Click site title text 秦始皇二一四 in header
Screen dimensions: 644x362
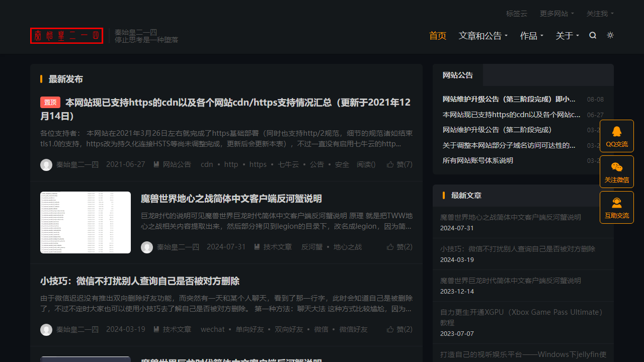click(136, 32)
